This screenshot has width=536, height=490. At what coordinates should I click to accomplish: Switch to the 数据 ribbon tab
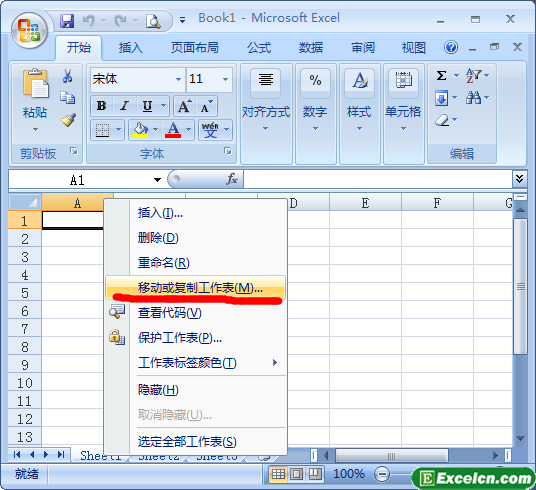[310, 48]
